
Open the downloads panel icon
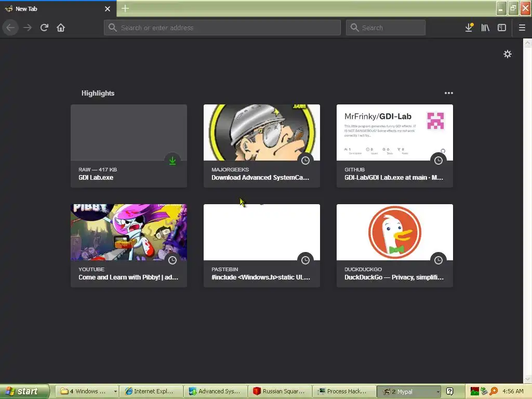[469, 28]
